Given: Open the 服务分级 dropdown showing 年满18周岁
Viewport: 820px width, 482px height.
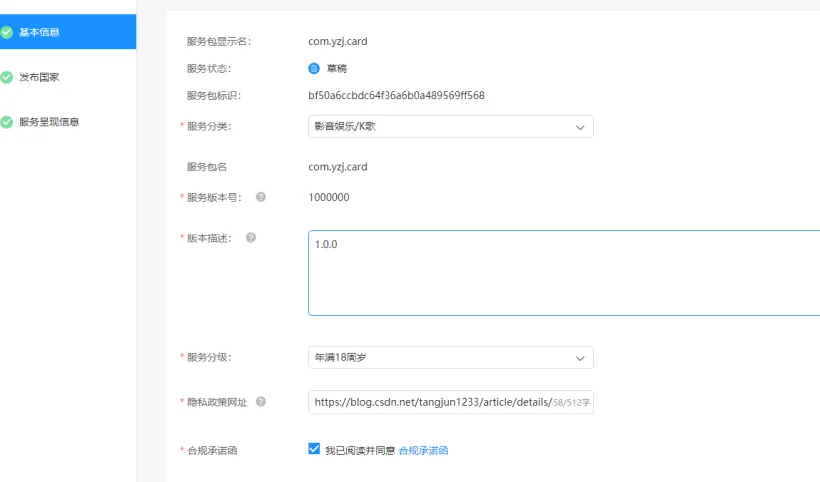Looking at the screenshot, I should [x=440, y=358].
